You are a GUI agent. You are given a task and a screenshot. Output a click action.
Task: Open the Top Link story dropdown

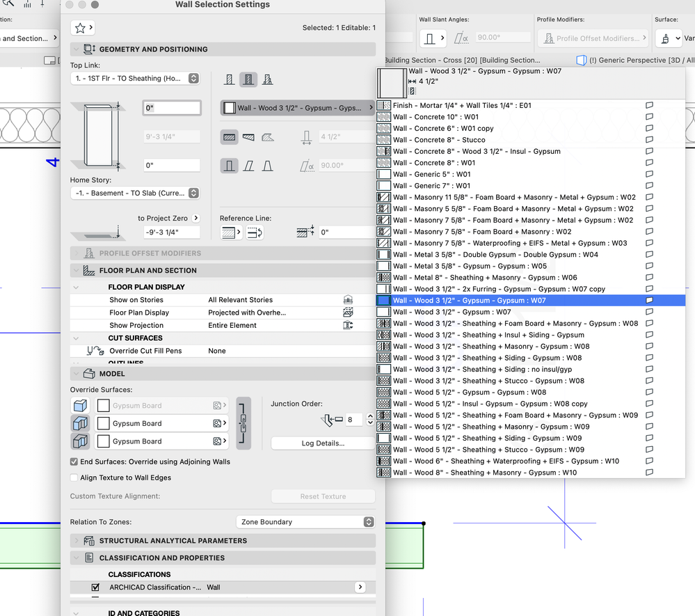coord(135,79)
